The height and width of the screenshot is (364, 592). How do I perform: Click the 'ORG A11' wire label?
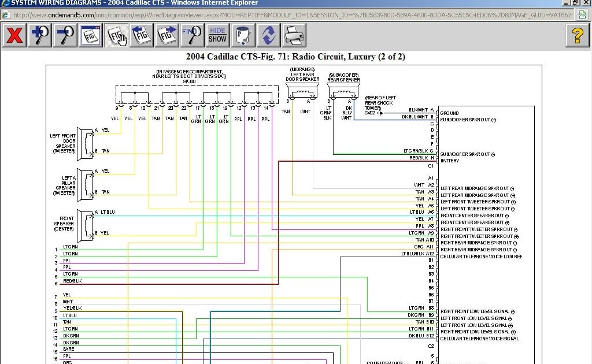tap(424, 247)
